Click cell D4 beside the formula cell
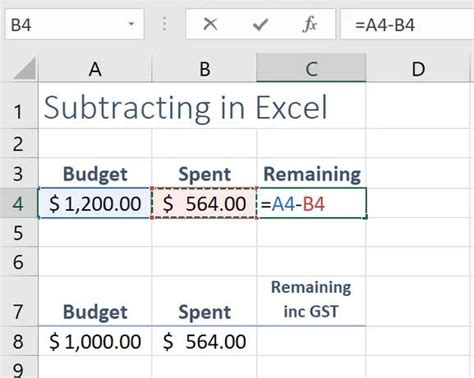Screen dimensions: 474x378 click(418, 203)
